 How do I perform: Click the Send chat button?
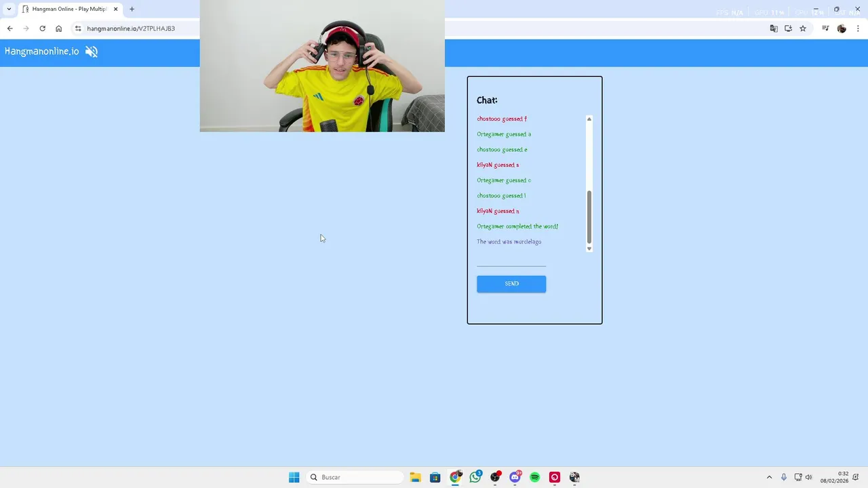point(511,284)
